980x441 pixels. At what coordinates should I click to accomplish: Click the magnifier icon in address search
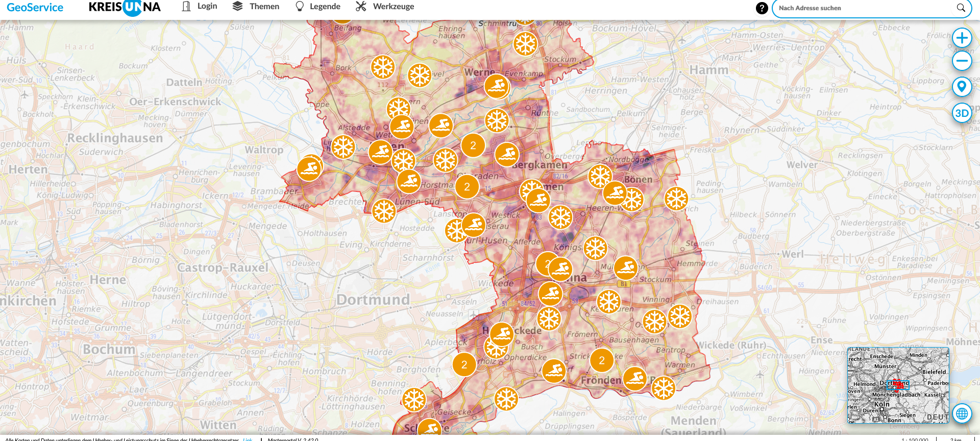coord(961,8)
